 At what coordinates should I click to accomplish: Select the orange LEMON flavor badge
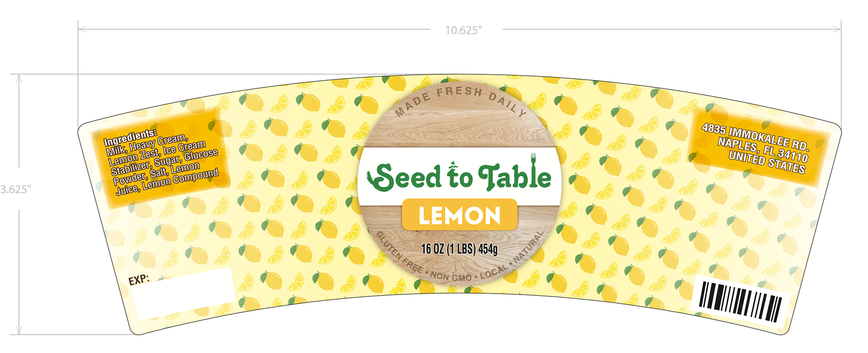459,215
